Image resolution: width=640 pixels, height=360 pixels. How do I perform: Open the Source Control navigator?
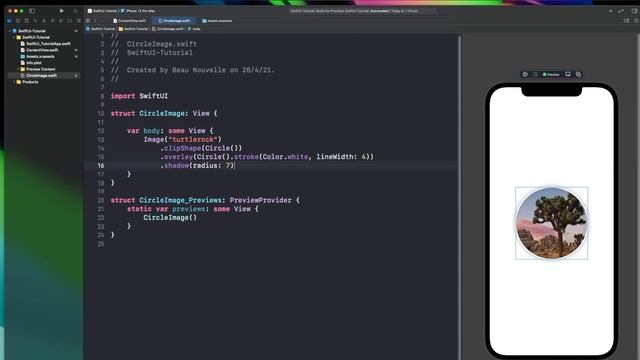[18, 20]
